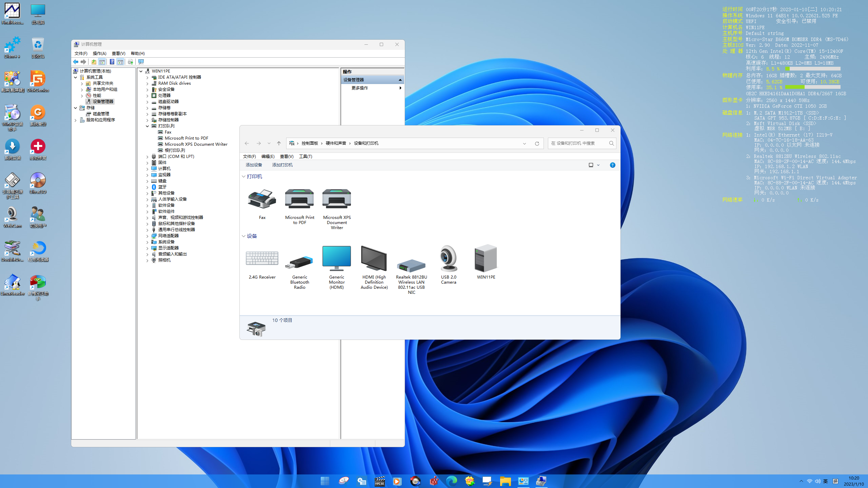Screen dimensions: 868x488
Task: Expand the 蓝牙 device node
Action: 147,187
